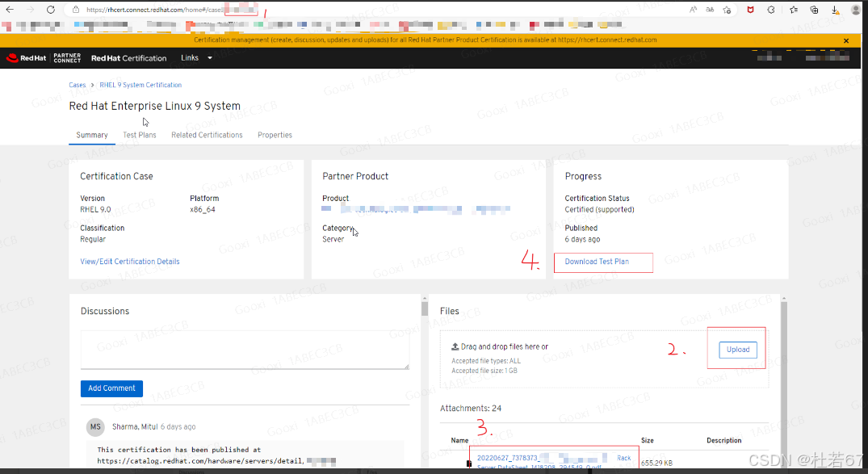Click the 'x86_64' platform value
868x474 pixels.
(x=203, y=209)
